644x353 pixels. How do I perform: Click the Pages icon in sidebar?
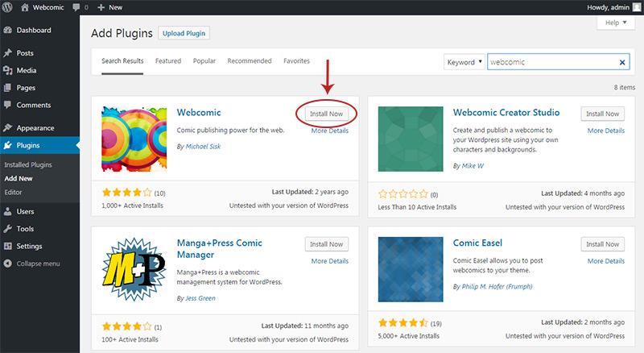[x=7, y=88]
